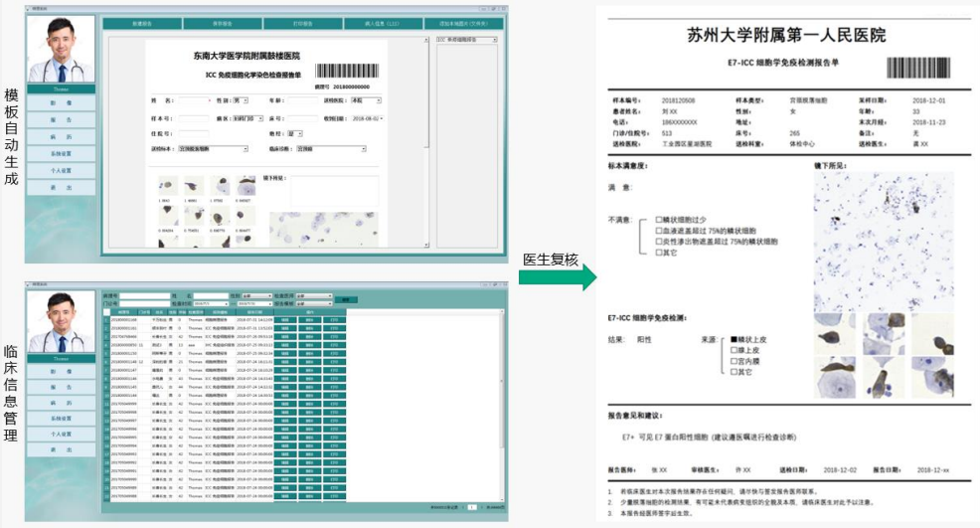Click the 病理号 column header in records table
This screenshot has height=528, width=980.
[124, 311]
